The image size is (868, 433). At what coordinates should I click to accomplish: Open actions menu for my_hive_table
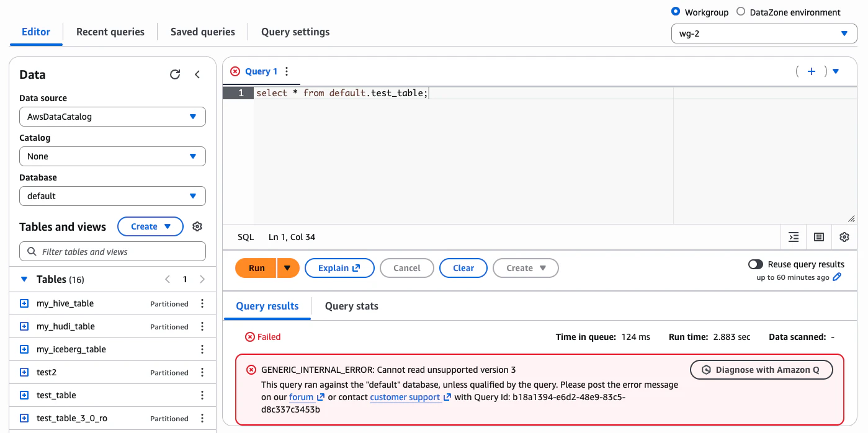pyautogui.click(x=202, y=303)
